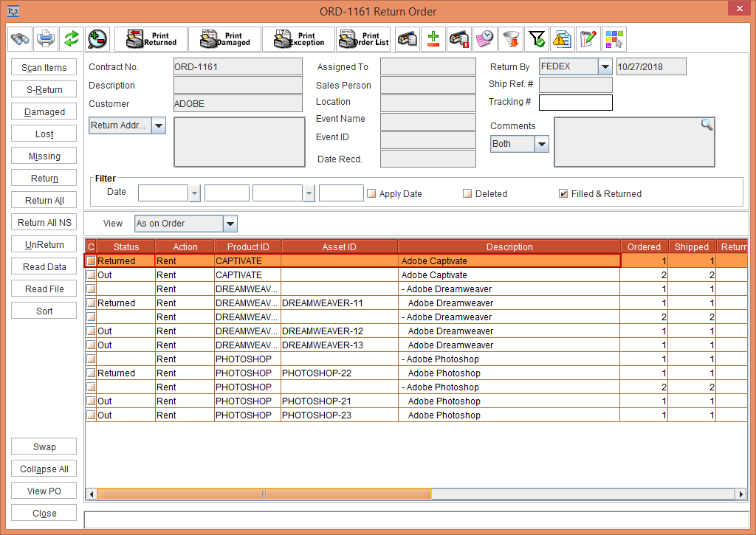The image size is (756, 535).
Task: Click the horizontal scrollbar of the table
Action: tap(264, 494)
